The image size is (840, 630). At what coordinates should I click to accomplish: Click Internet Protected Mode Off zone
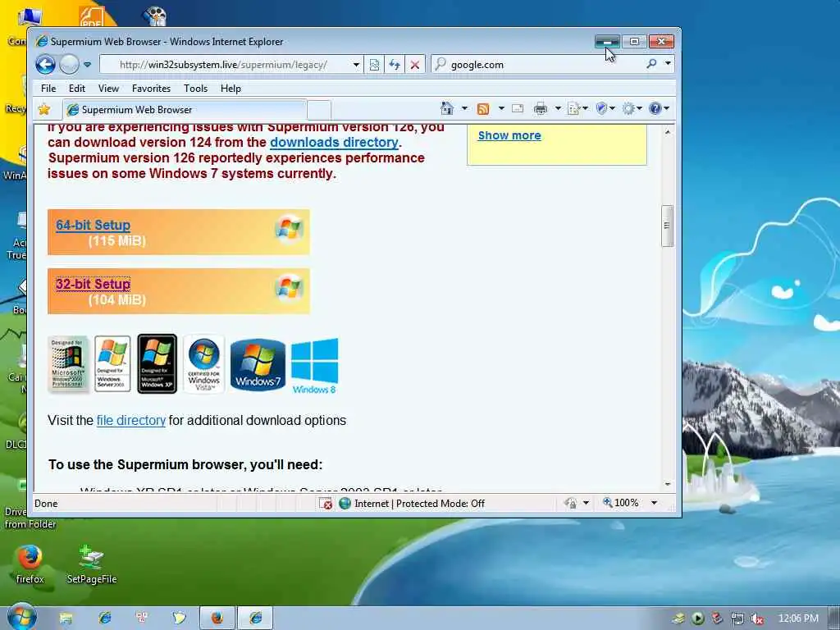tap(413, 504)
